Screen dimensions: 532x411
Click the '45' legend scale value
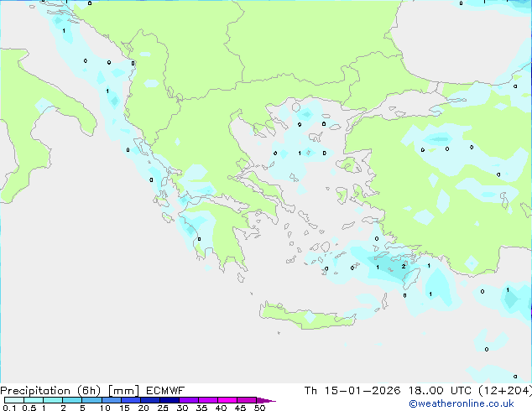pos(240,408)
